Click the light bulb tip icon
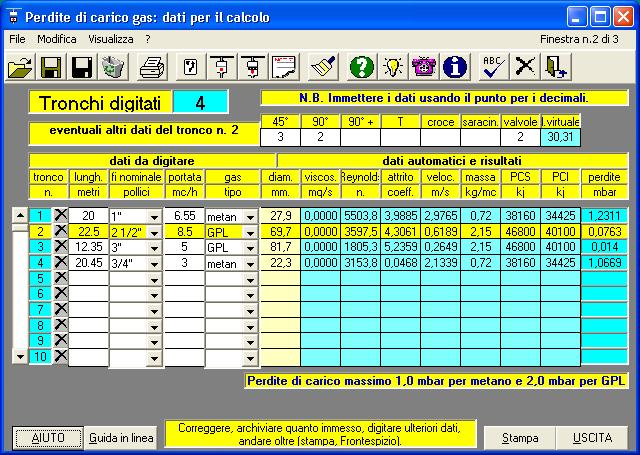The height and width of the screenshot is (455, 640). [x=394, y=67]
